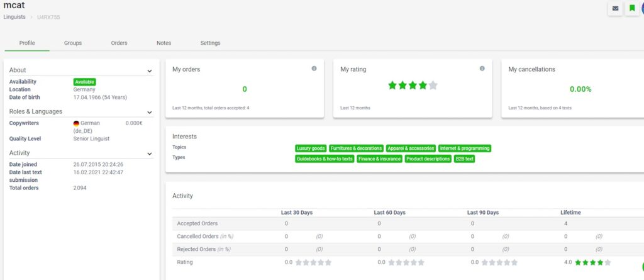Click the envelope message icon
This screenshot has height=280, width=644.
coord(615,9)
